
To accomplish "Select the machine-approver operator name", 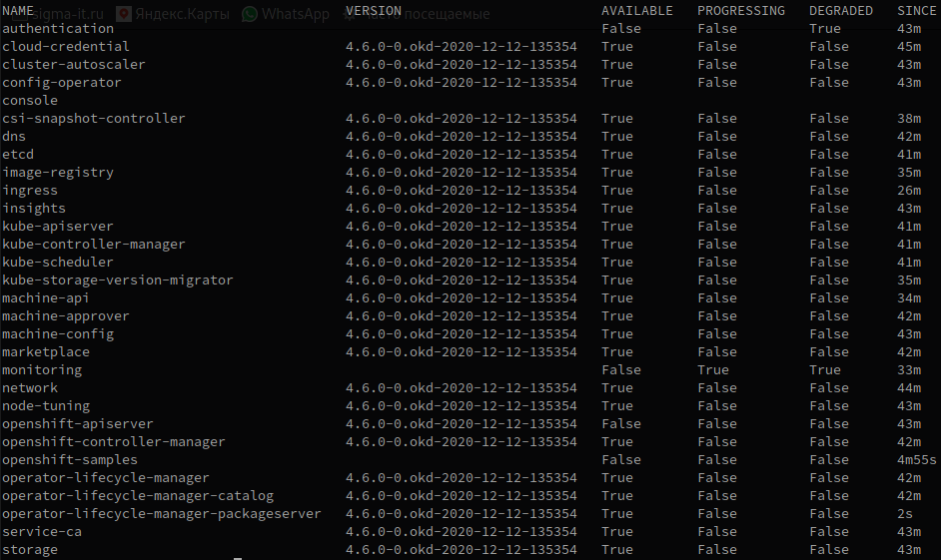I will (x=65, y=316).
